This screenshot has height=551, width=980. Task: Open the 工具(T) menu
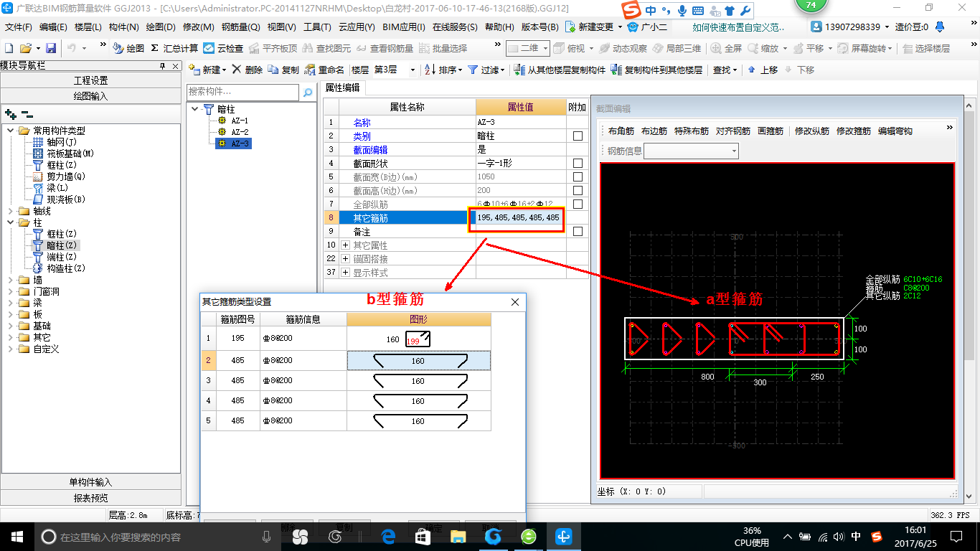(317, 27)
